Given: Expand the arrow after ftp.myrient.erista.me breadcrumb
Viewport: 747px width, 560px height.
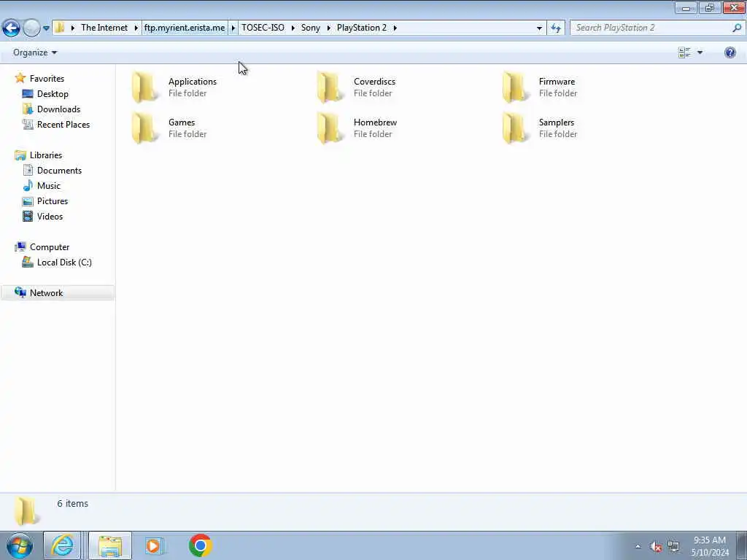Looking at the screenshot, I should 233,28.
